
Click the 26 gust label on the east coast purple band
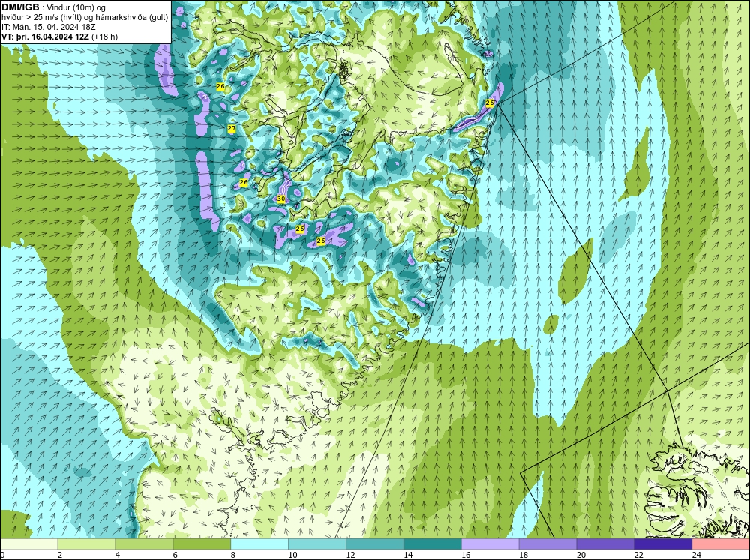coord(489,103)
